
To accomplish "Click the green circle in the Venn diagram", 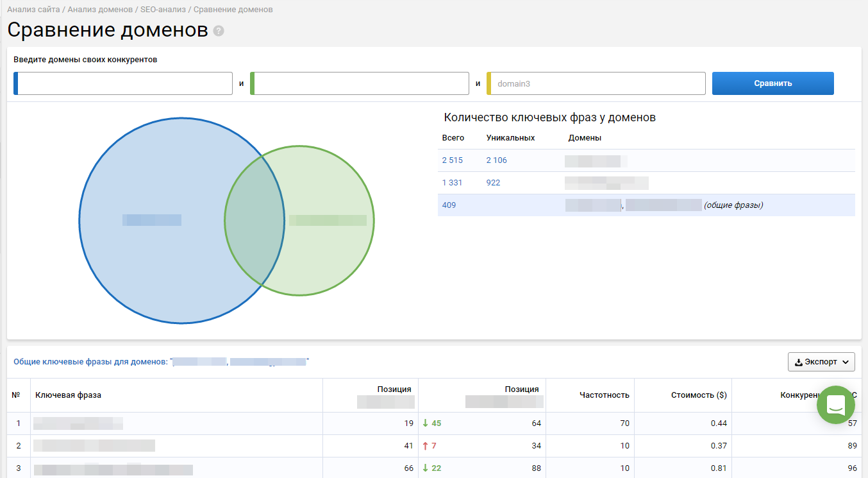I will click(333, 257).
